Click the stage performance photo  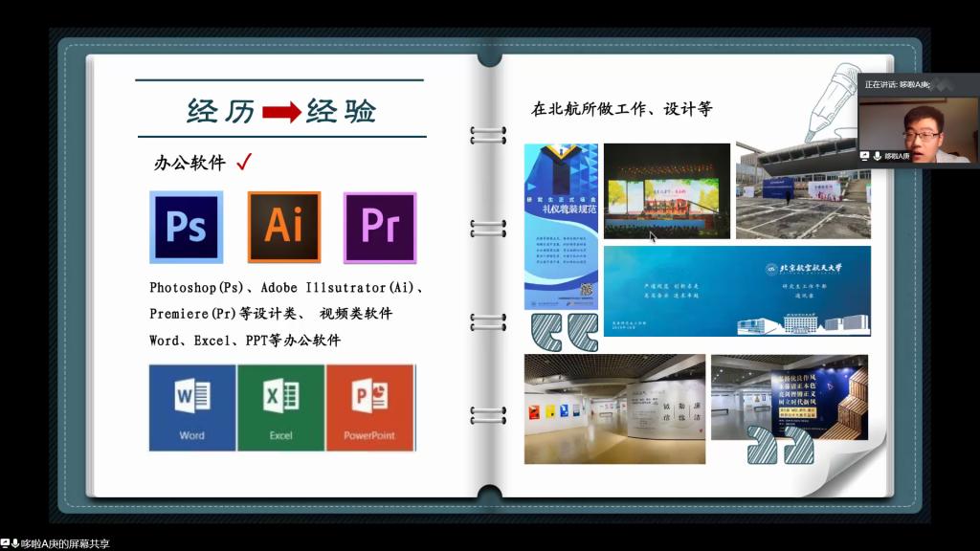point(667,191)
